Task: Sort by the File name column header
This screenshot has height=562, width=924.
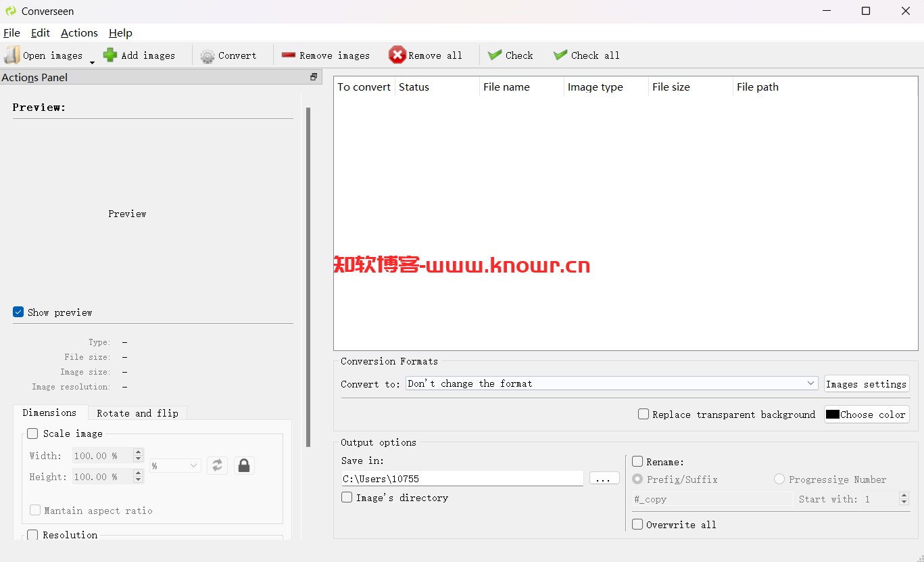Action: (x=522, y=87)
